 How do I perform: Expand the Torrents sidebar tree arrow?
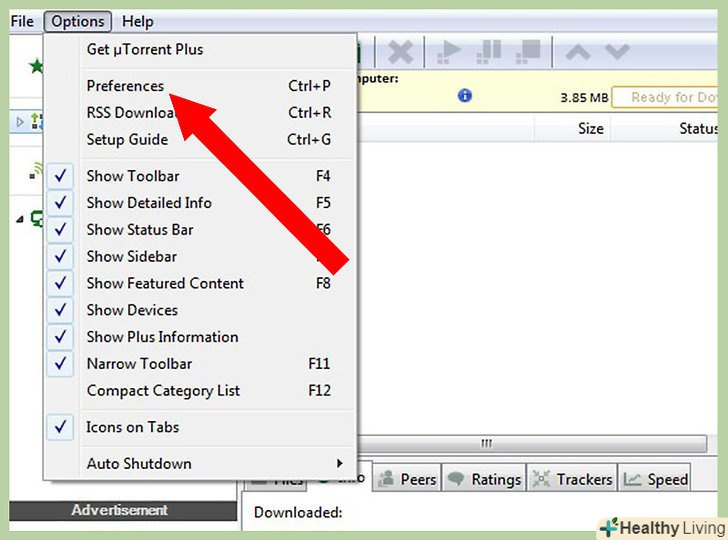(20, 122)
